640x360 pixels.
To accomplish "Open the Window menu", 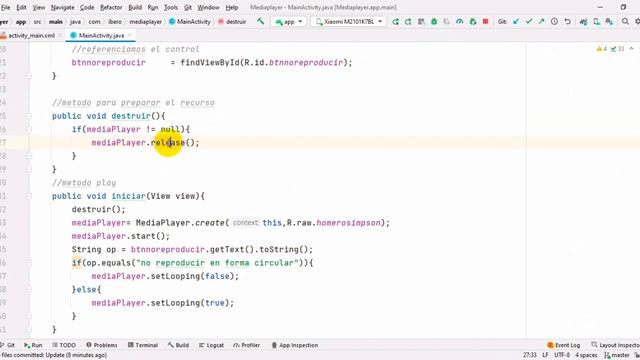I will [209, 7].
